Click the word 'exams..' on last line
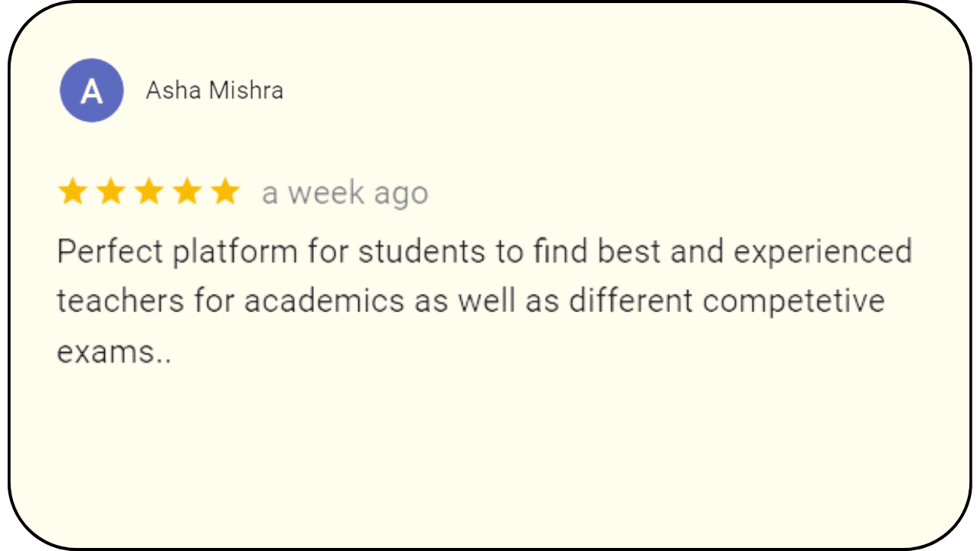This screenshot has width=980, height=551. coord(114,352)
